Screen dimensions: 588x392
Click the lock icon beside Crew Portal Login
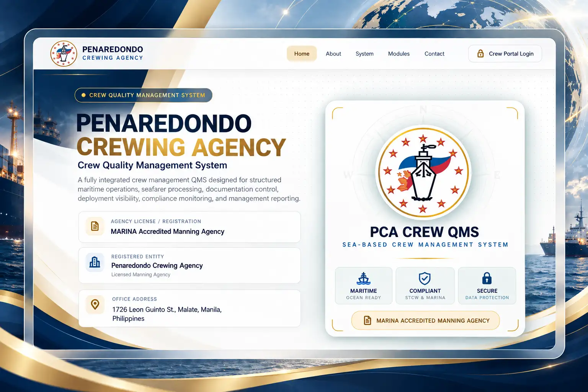480,54
